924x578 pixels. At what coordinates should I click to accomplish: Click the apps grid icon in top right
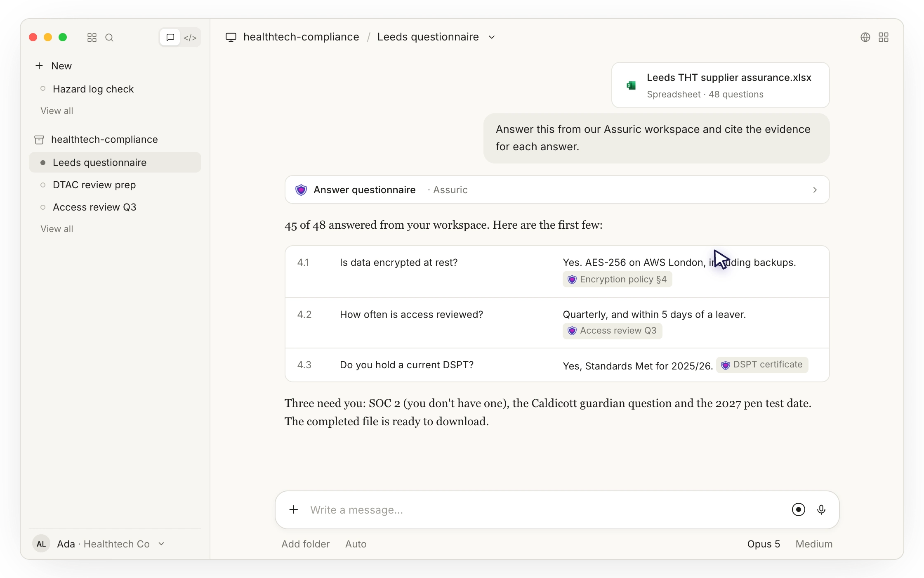[884, 37]
